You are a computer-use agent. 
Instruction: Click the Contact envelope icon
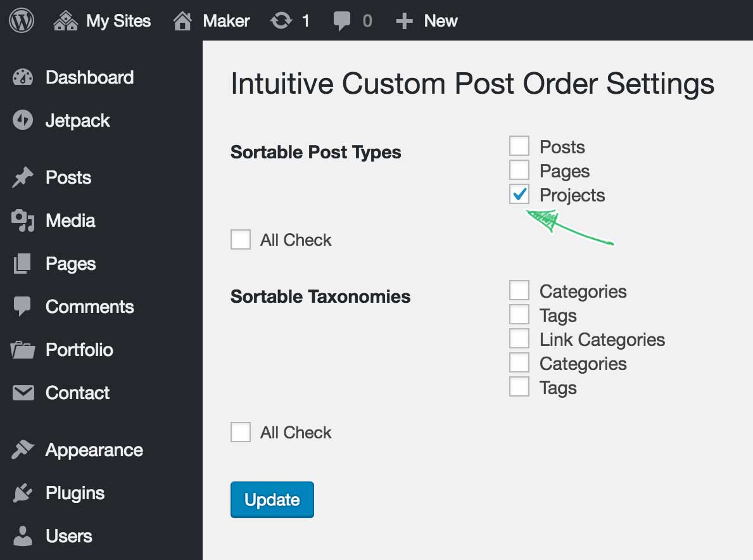[23, 393]
